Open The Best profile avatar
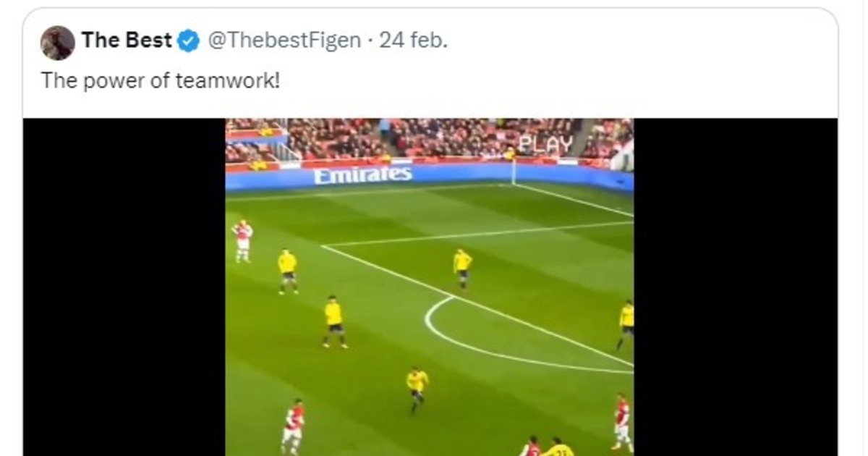The image size is (868, 456). click(58, 43)
